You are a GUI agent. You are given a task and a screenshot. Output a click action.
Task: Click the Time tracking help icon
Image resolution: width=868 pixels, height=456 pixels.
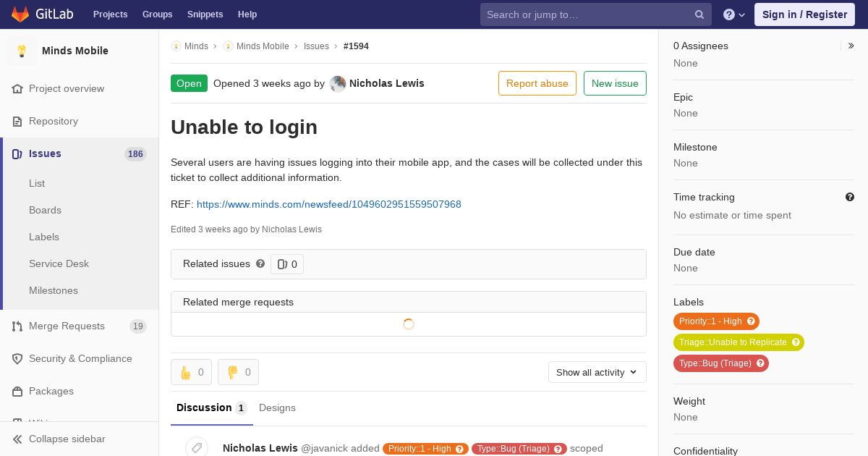pyautogui.click(x=850, y=197)
